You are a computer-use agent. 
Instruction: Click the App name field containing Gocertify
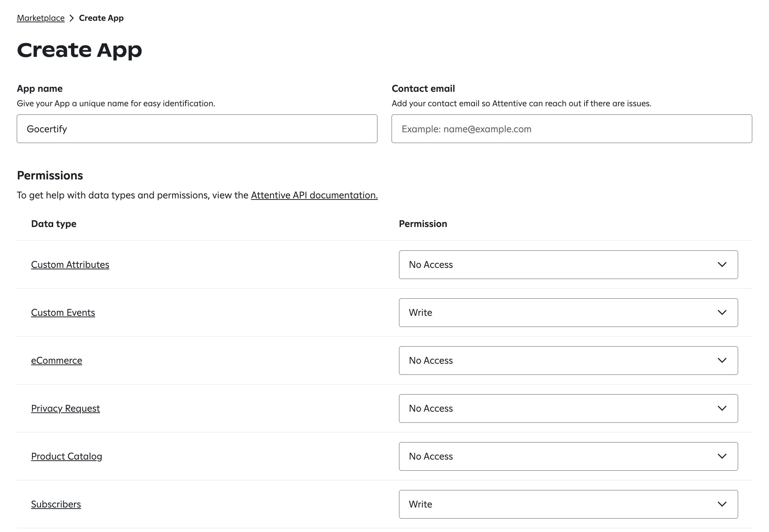(x=197, y=129)
